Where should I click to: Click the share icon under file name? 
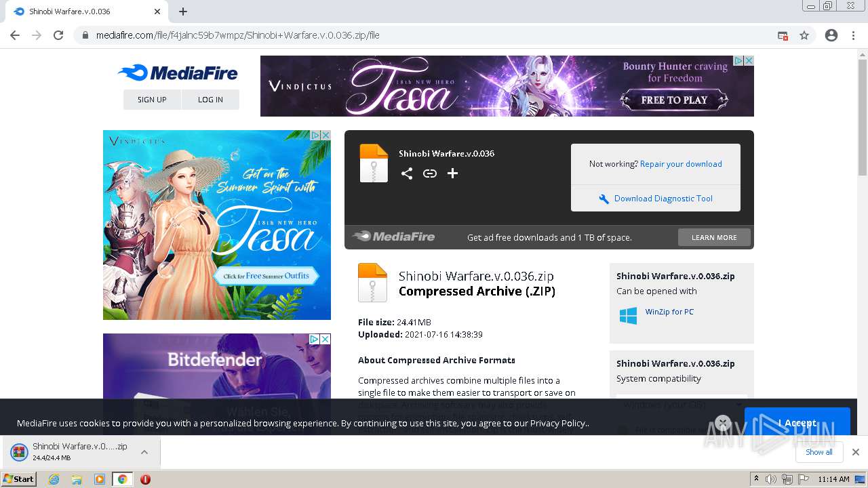407,174
